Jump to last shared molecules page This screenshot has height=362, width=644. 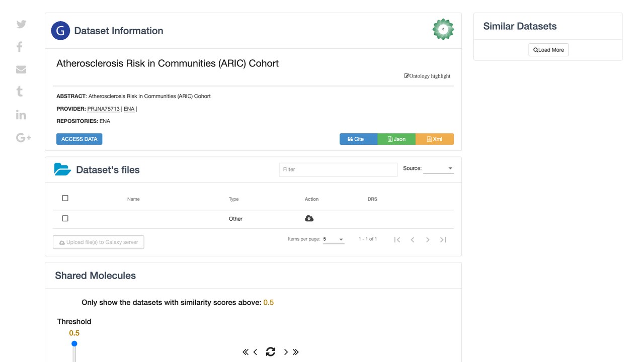pyautogui.click(x=296, y=352)
